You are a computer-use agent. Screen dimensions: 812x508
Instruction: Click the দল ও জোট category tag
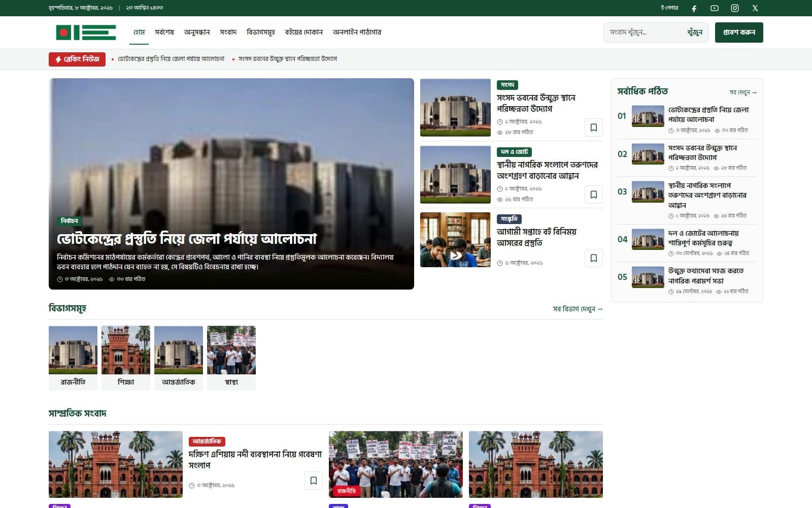(514, 152)
